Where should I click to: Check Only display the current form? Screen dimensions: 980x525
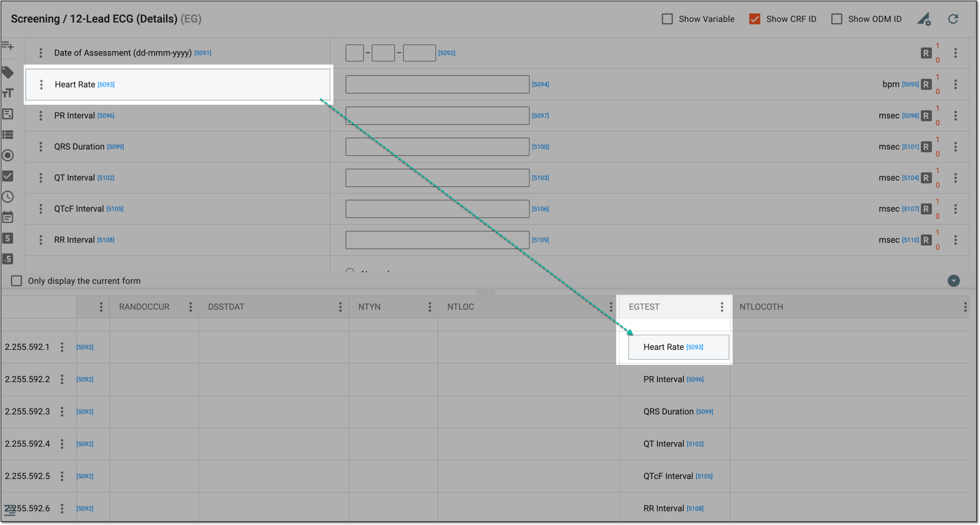coord(16,281)
